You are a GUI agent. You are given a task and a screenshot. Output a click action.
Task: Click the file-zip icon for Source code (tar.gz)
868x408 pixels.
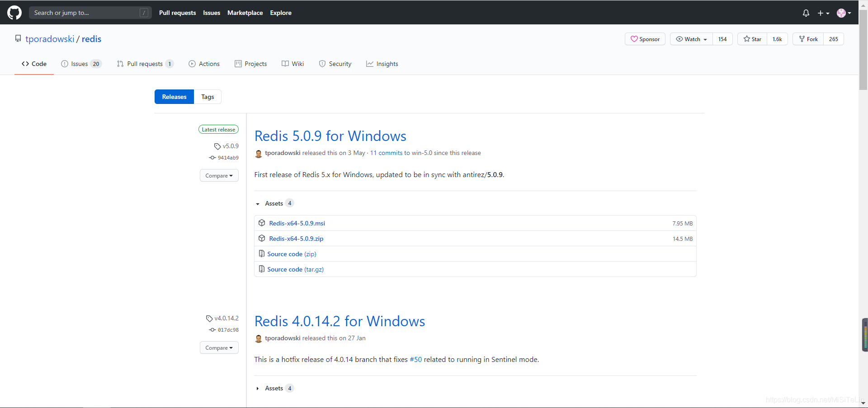coord(261,269)
